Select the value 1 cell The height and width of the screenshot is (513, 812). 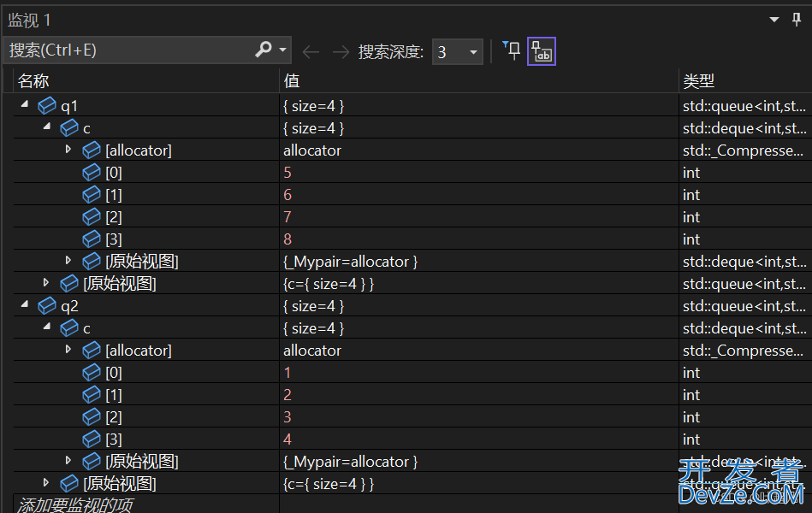click(x=479, y=372)
